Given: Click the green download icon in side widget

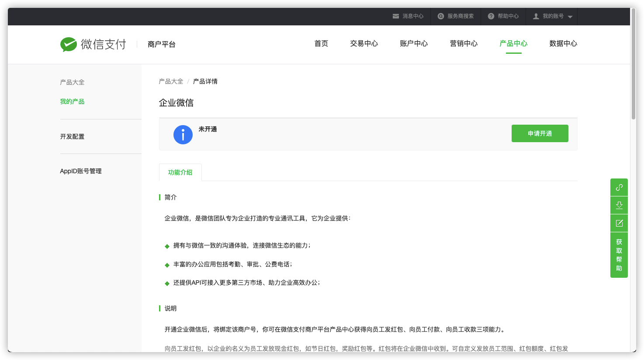Looking at the screenshot, I should click(x=619, y=205).
